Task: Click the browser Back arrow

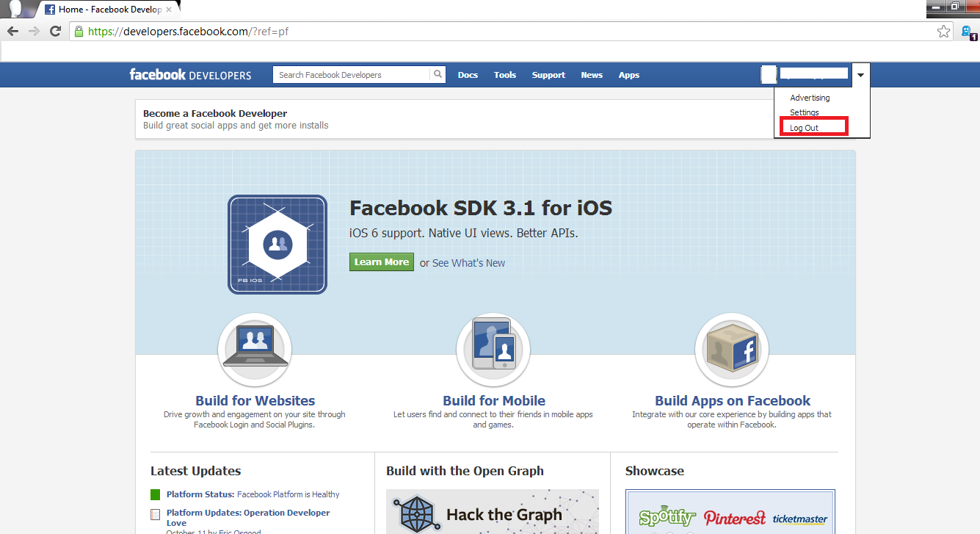Action: pyautogui.click(x=12, y=32)
